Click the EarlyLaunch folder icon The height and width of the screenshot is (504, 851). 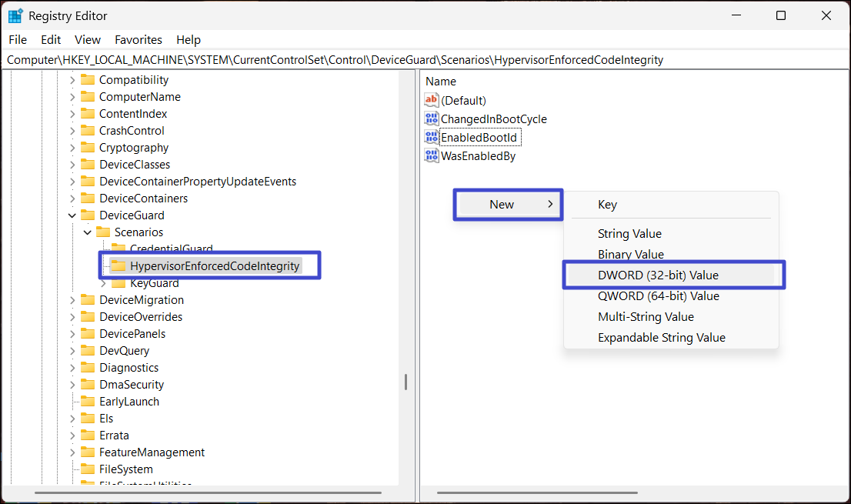tap(88, 401)
